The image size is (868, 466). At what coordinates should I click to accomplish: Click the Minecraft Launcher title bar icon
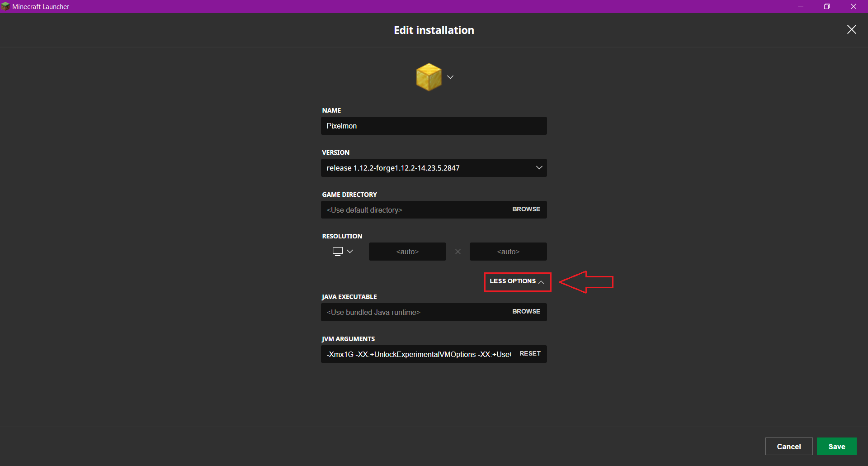point(5,6)
